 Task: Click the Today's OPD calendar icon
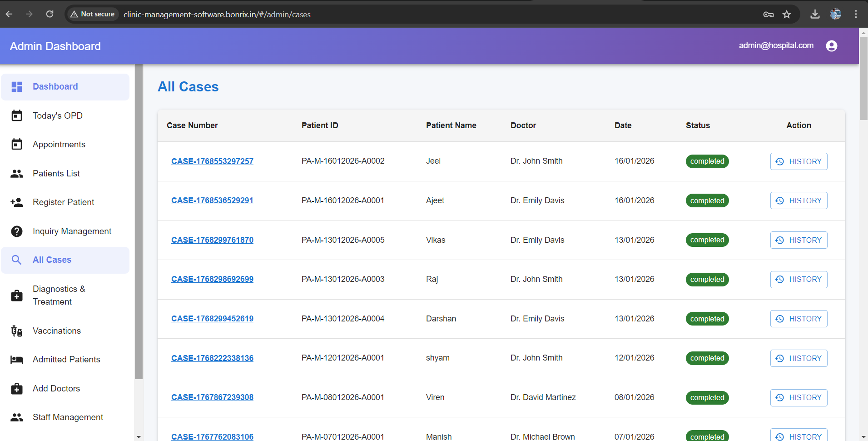pos(17,116)
